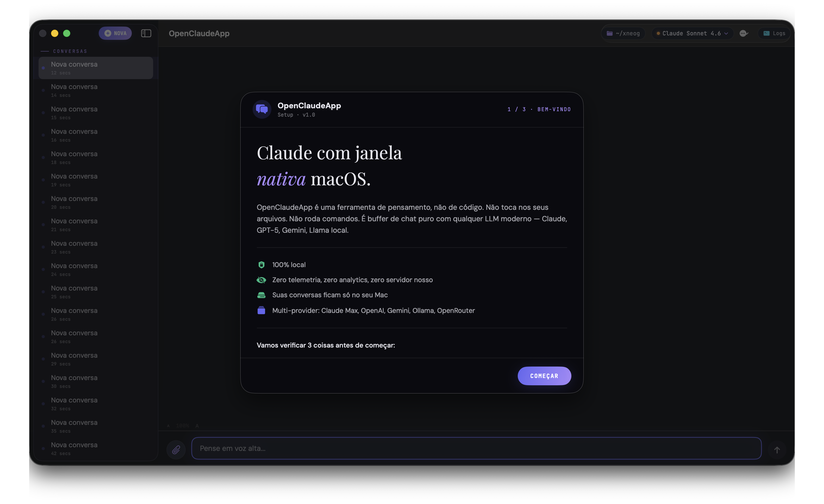Click the 100% zoom level label
Viewport: 824px width, 504px height.
(183, 426)
